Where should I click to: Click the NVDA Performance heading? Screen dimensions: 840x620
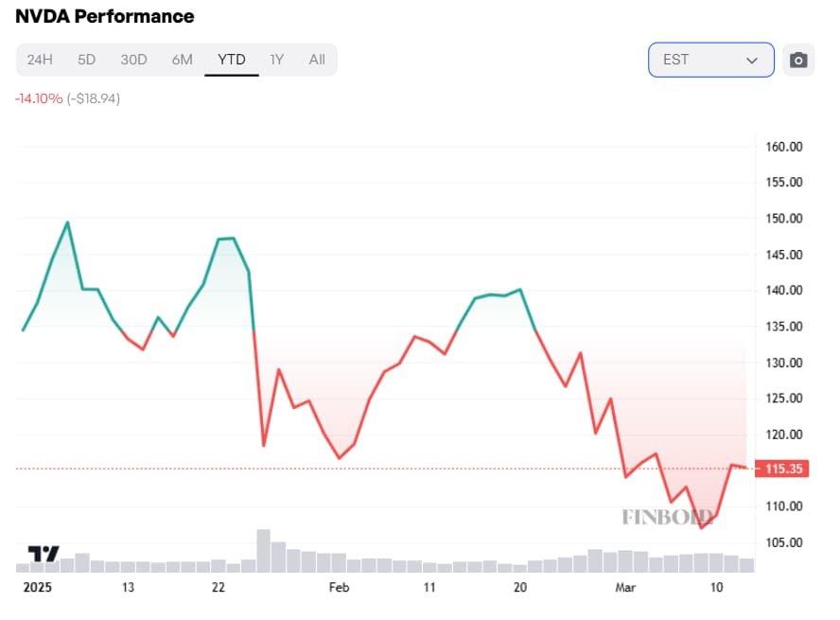point(104,16)
